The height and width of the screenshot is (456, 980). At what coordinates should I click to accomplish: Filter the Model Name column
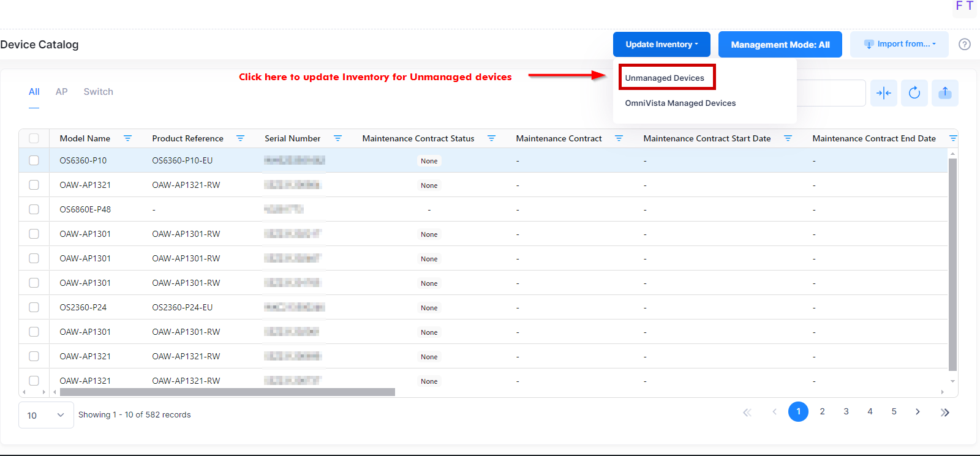tap(127, 138)
